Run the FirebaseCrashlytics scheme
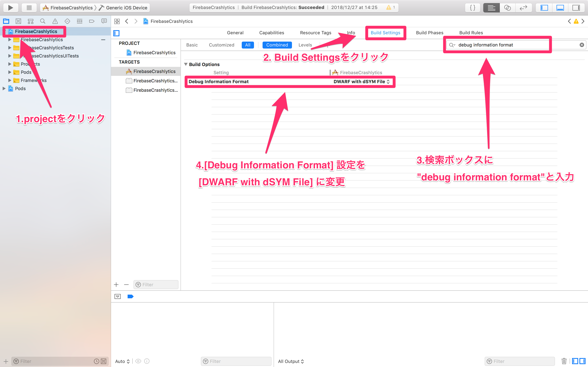The image size is (588, 367). pos(10,8)
